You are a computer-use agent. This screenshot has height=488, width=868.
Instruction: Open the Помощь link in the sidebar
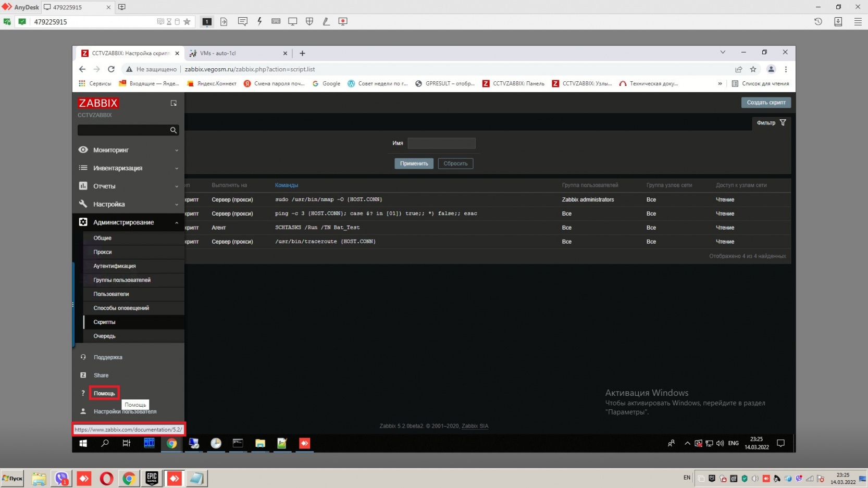tap(104, 393)
